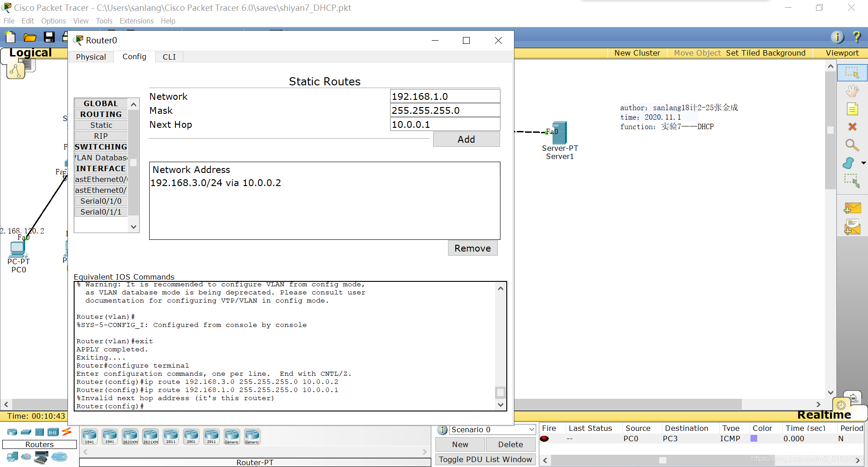Image resolution: width=868 pixels, height=467 pixels.
Task: Select the 1841 router device
Action: click(90, 436)
